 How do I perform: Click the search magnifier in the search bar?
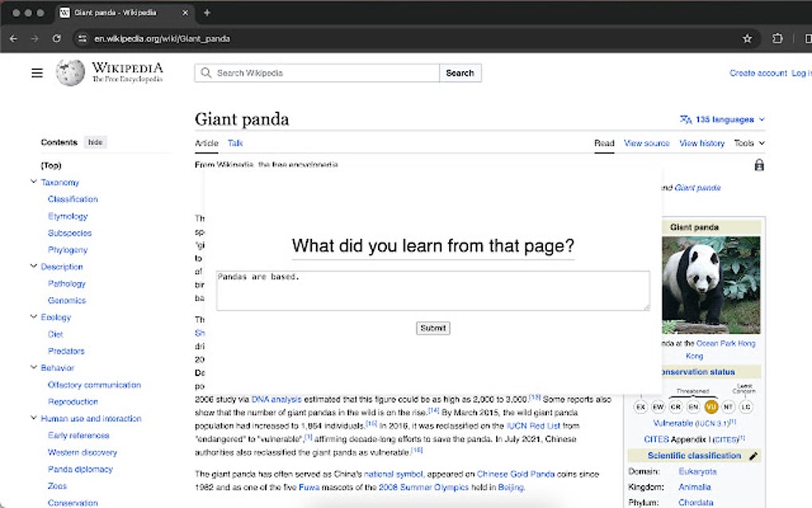coord(205,72)
